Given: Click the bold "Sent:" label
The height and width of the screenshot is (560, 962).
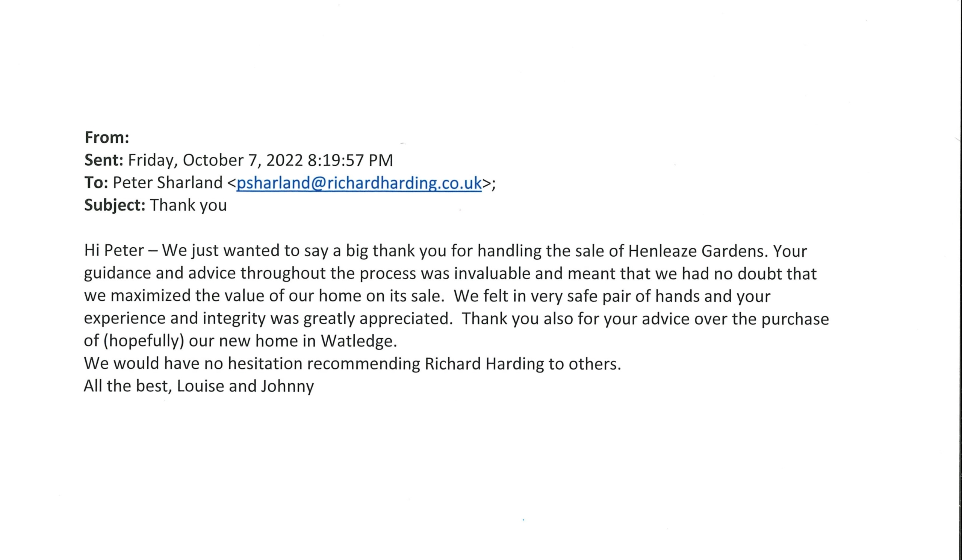Looking at the screenshot, I should pyautogui.click(x=104, y=160).
